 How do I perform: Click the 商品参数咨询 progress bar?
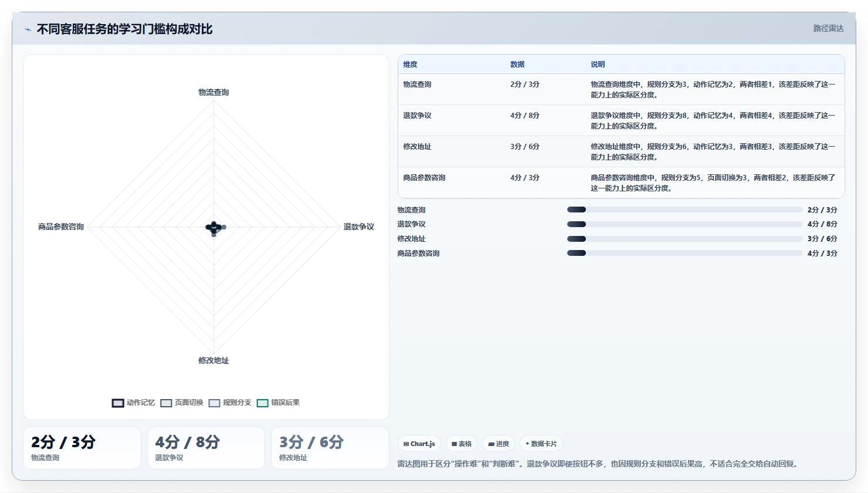coord(684,253)
